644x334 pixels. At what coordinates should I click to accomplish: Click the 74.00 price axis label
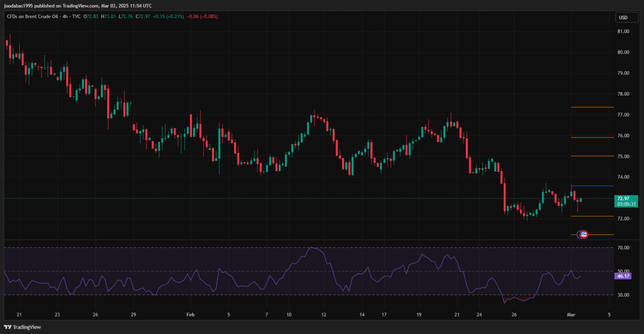[x=623, y=177]
